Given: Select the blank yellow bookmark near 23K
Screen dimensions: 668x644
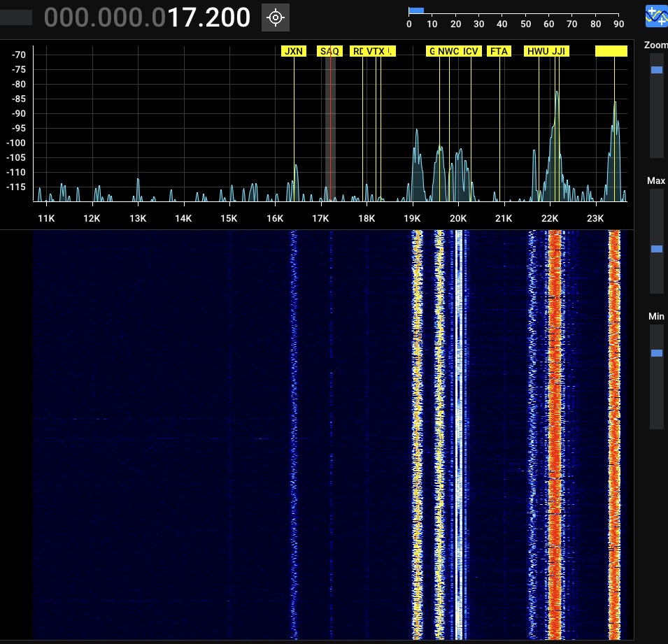Looking at the screenshot, I should click(611, 51).
